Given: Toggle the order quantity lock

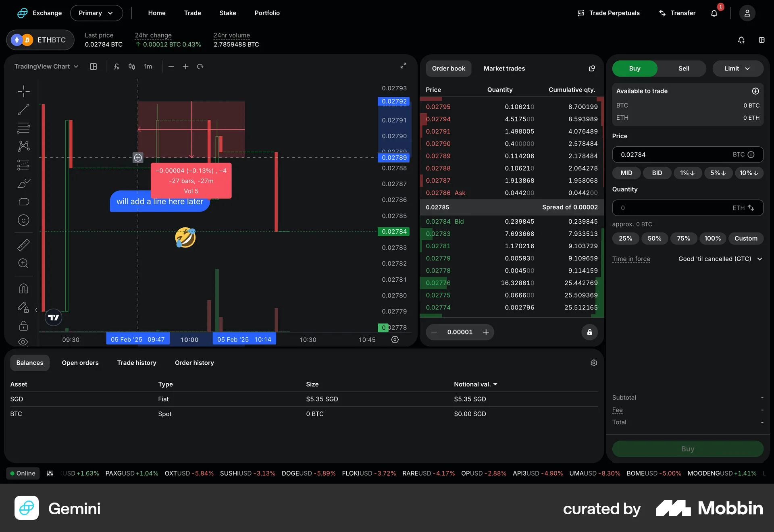Looking at the screenshot, I should coord(589,332).
